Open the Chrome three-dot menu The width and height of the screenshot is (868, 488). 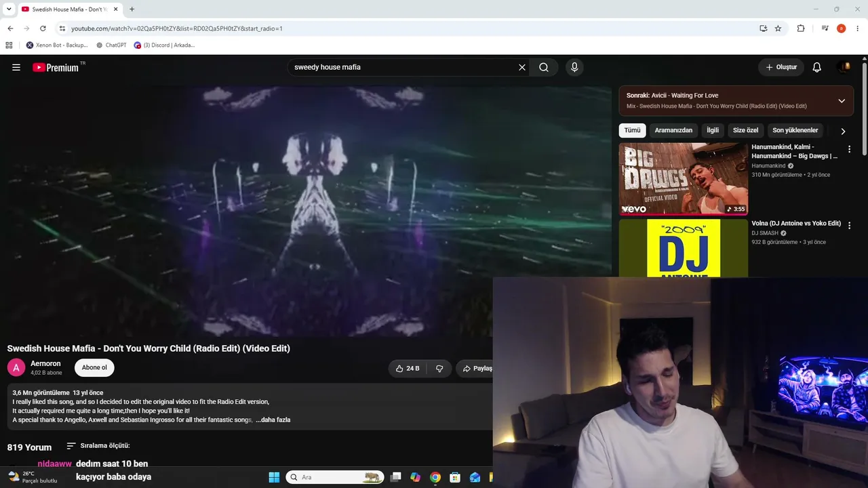858,28
